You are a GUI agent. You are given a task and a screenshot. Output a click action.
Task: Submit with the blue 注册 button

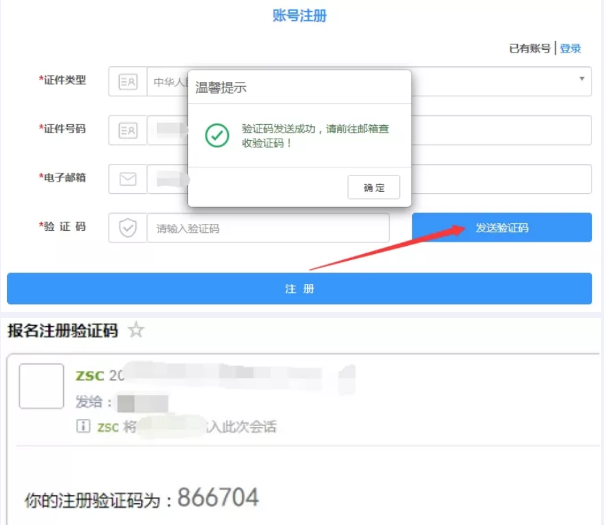coord(299,288)
